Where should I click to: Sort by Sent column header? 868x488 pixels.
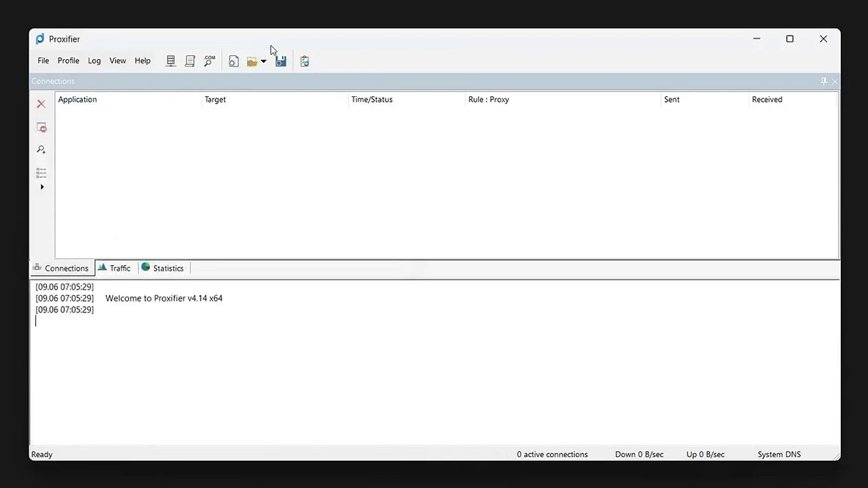[x=705, y=99]
